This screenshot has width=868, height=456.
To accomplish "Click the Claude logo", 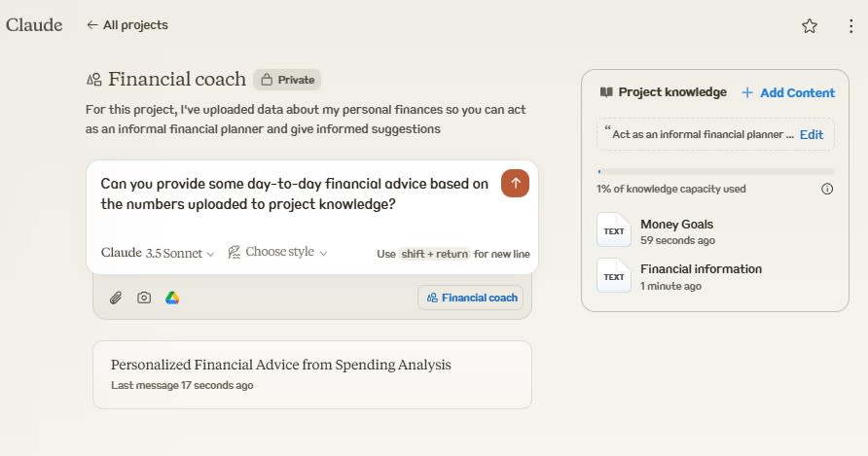I will 34,25.
